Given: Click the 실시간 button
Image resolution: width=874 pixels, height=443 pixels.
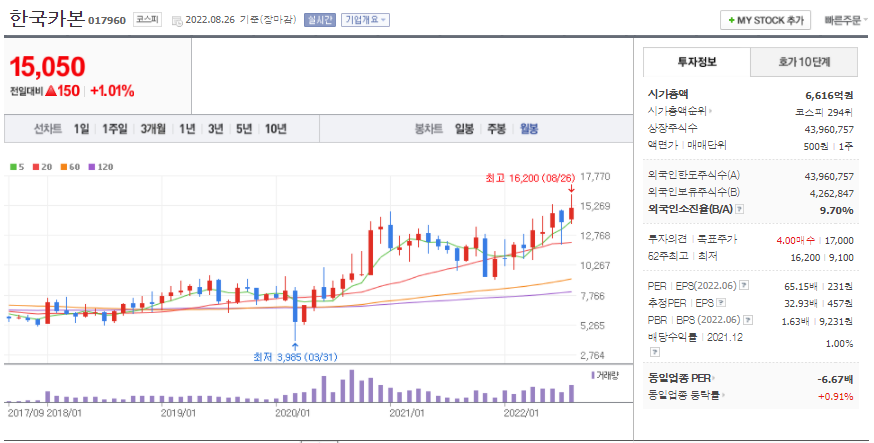Looking at the screenshot, I should (x=319, y=20).
